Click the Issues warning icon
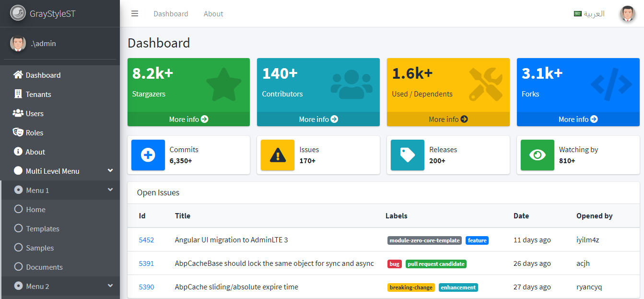Screen dimensions: 644x299 [277, 155]
